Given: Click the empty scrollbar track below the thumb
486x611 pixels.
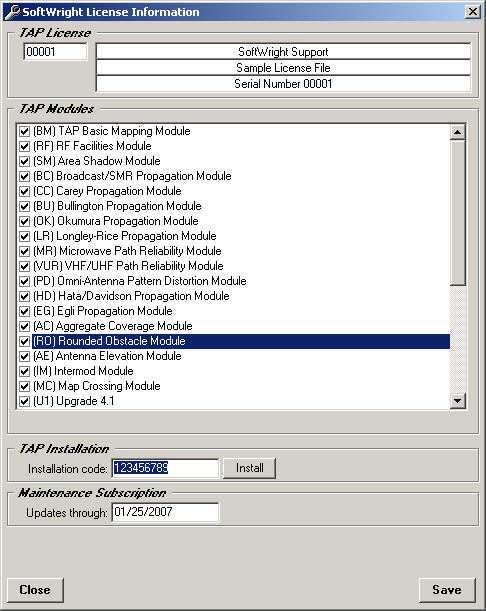Looking at the screenshot, I should pyautogui.click(x=458, y=339).
